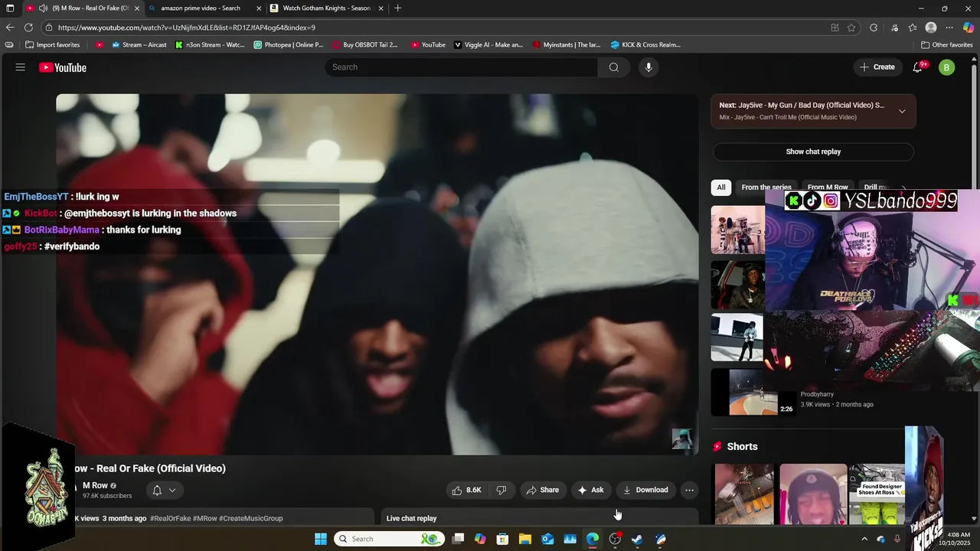Select the From M Row chip
The height and width of the screenshot is (551, 980).
pyautogui.click(x=828, y=187)
